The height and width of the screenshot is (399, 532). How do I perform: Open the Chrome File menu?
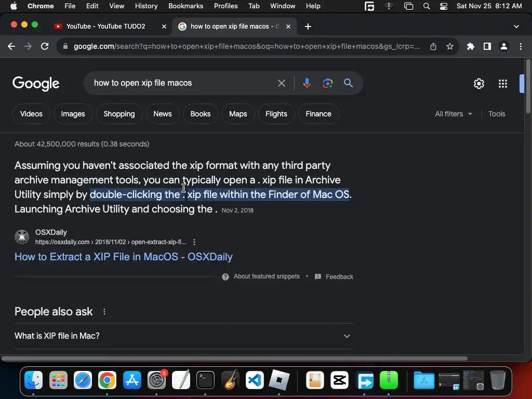70,6
